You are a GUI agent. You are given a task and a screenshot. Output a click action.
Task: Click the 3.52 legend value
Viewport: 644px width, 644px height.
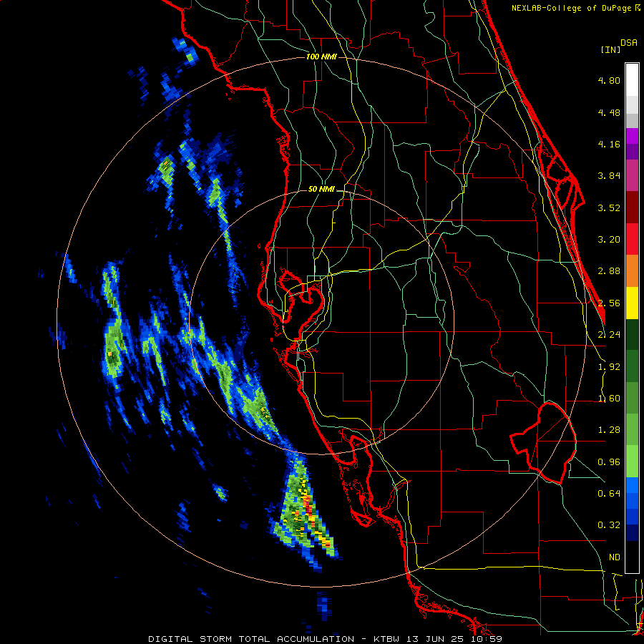coord(609,208)
